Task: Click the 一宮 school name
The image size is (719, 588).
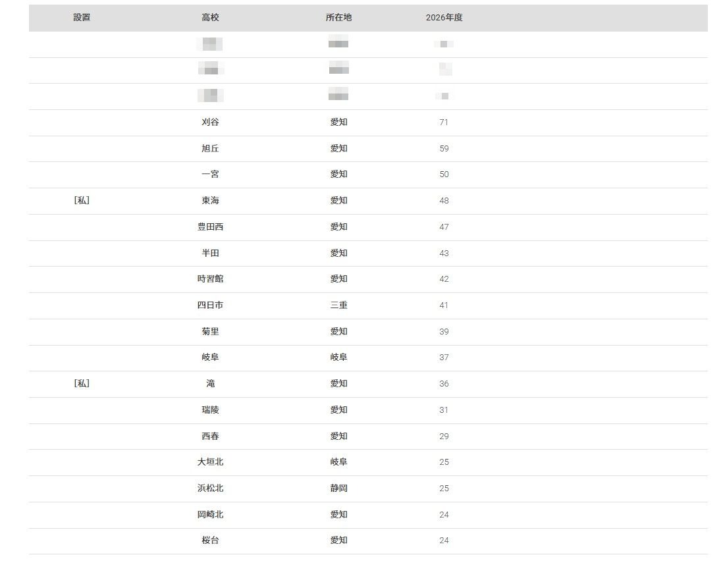Action: coord(210,174)
